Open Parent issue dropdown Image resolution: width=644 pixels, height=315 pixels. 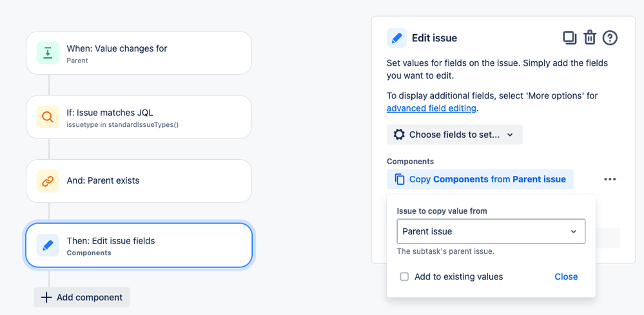click(491, 231)
